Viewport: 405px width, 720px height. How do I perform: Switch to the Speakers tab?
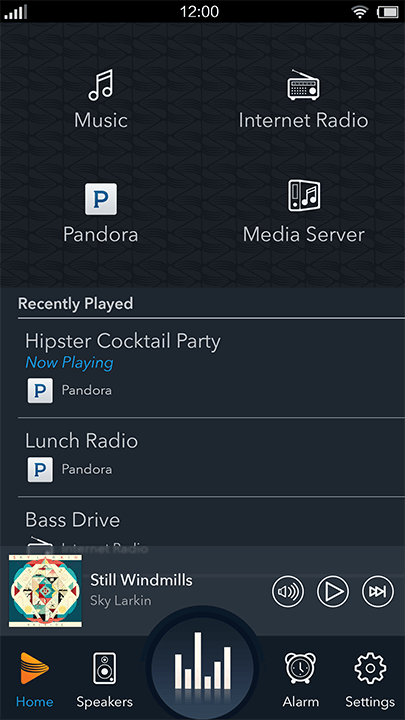[x=105, y=681]
